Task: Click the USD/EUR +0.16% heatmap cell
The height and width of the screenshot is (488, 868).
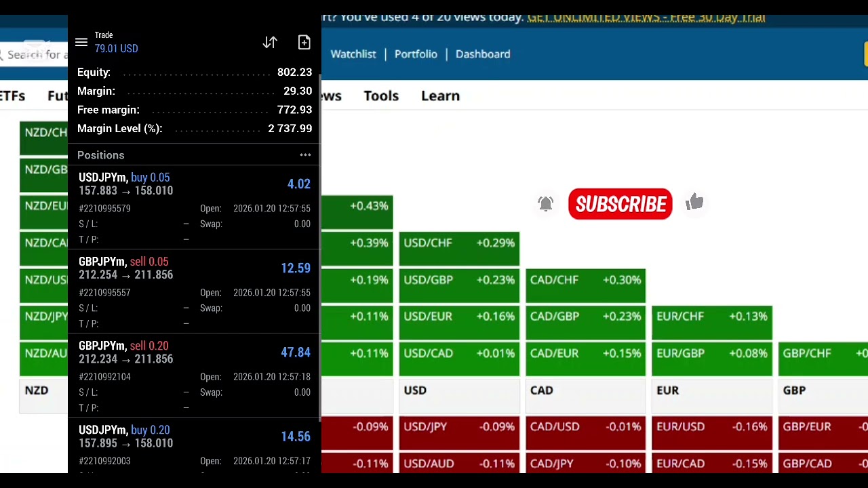Action: 459,322
